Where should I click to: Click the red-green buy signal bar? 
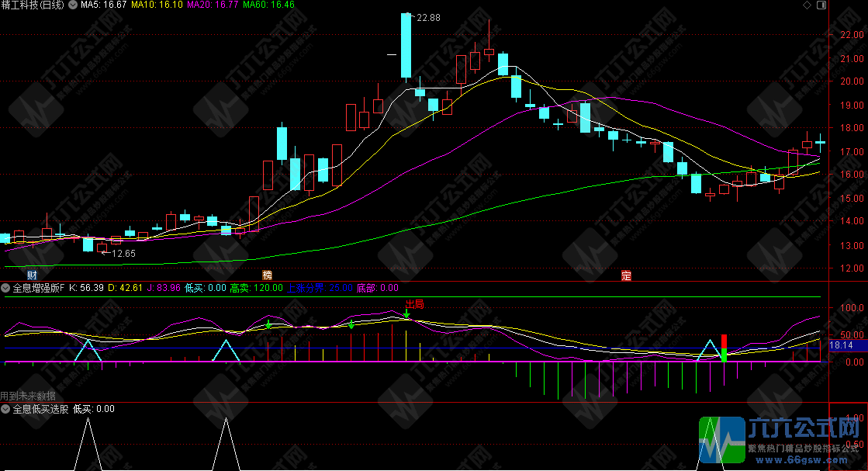coord(724,348)
